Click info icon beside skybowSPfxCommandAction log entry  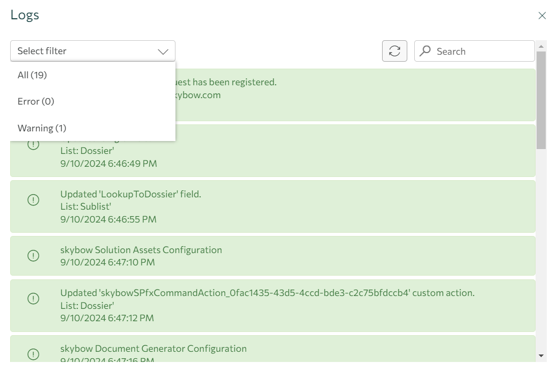coord(33,299)
